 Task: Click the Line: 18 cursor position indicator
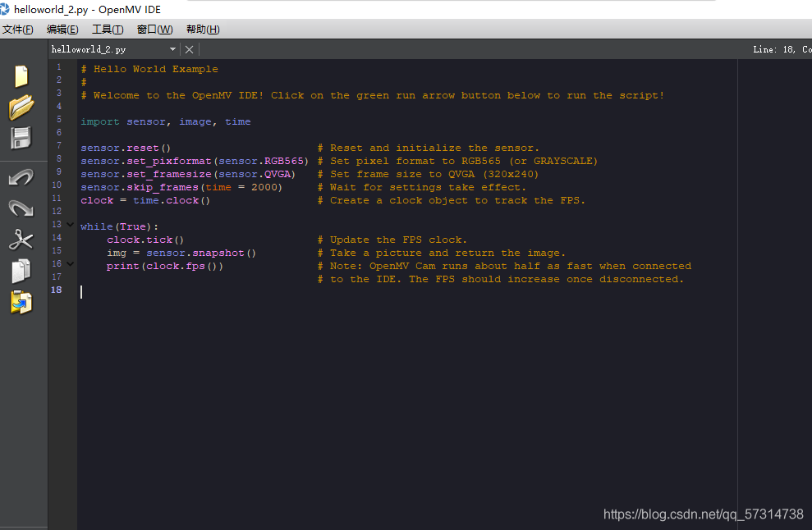pos(782,49)
